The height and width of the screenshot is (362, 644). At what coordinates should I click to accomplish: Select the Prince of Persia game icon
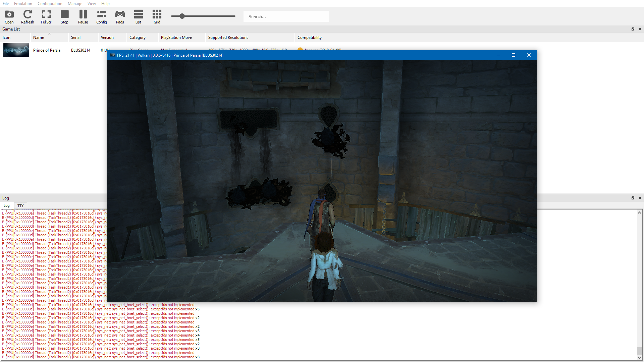tap(16, 50)
